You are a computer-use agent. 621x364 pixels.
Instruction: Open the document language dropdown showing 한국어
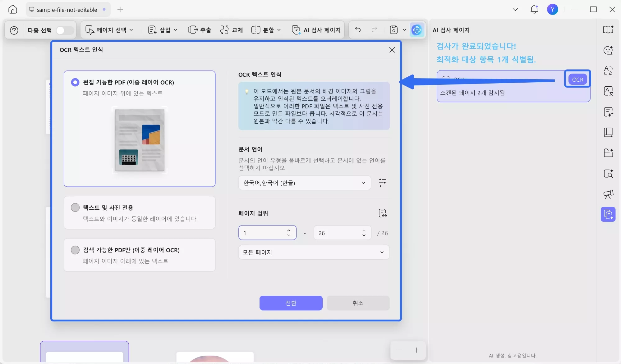point(304,183)
